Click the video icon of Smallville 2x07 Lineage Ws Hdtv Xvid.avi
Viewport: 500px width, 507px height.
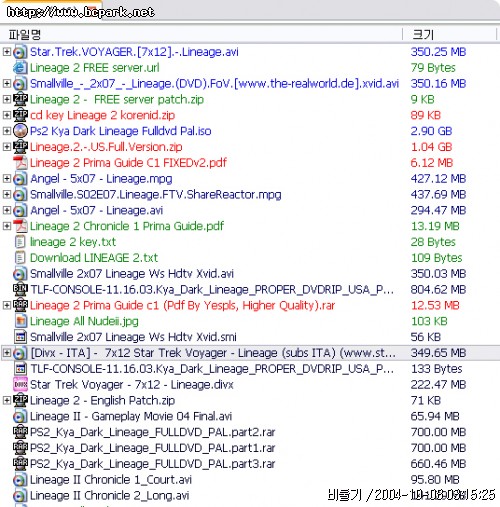(20, 274)
